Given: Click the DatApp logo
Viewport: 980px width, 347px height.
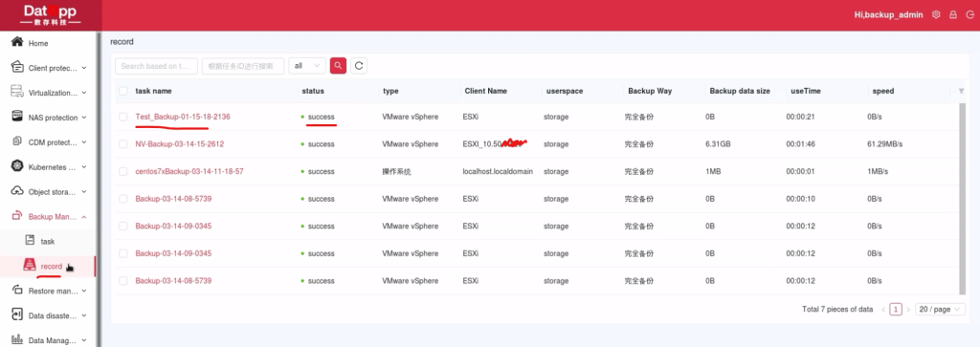Looking at the screenshot, I should pos(50,15).
